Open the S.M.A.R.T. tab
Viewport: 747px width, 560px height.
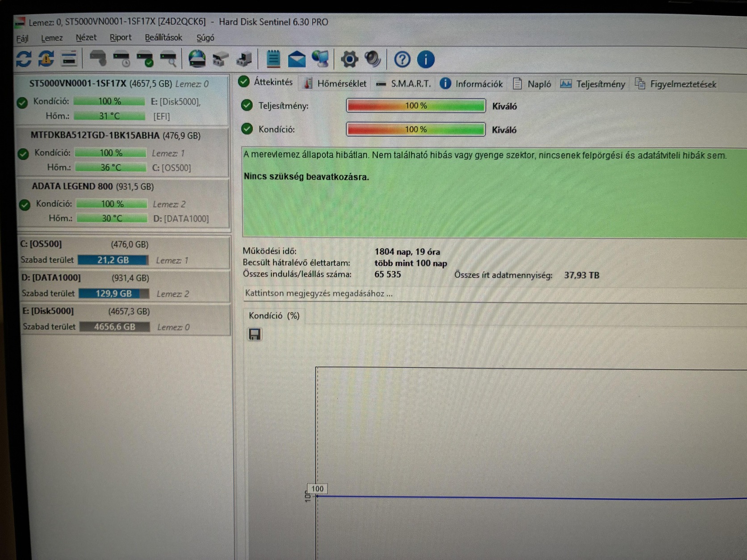(x=403, y=84)
